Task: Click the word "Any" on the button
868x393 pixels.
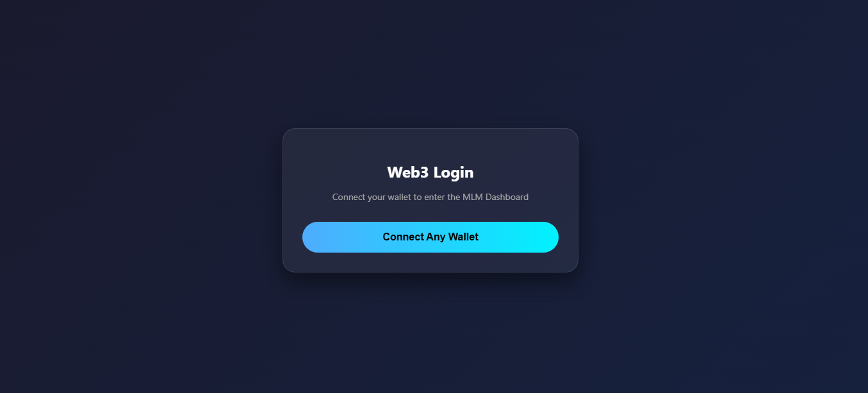Action: [436, 237]
